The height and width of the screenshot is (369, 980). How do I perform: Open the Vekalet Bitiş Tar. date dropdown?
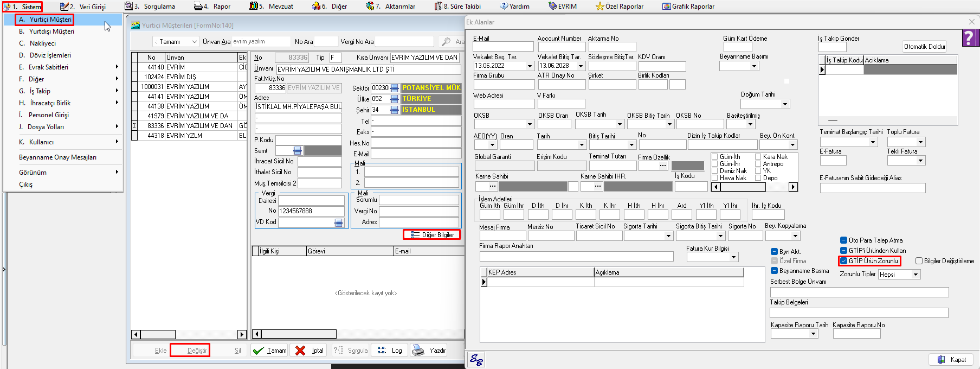point(581,66)
